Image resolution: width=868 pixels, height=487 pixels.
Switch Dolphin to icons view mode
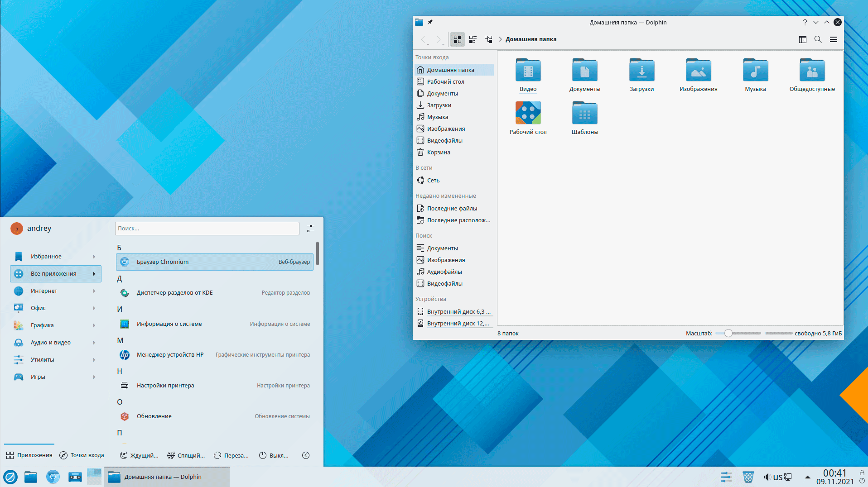click(x=458, y=39)
